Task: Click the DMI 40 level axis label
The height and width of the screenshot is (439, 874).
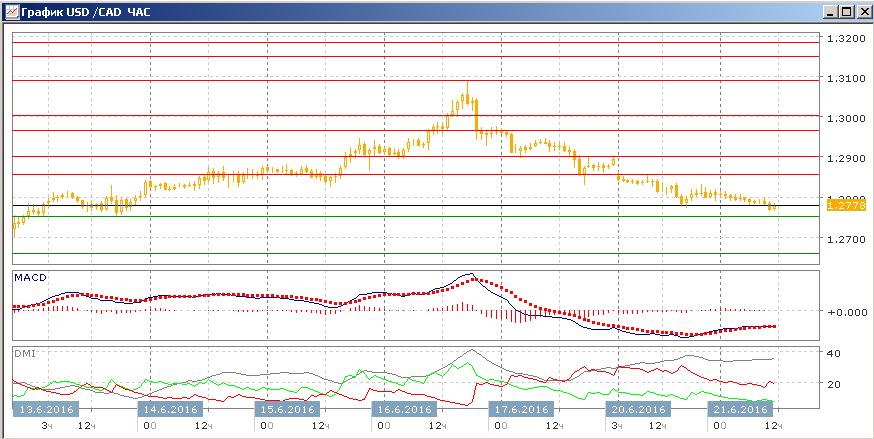Action: tap(834, 353)
